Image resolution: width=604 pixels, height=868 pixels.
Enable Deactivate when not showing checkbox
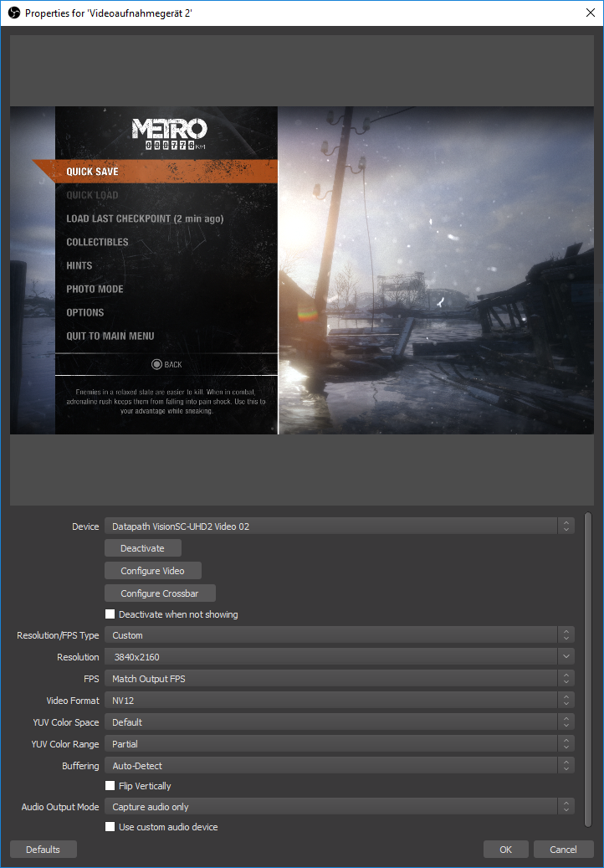point(110,614)
